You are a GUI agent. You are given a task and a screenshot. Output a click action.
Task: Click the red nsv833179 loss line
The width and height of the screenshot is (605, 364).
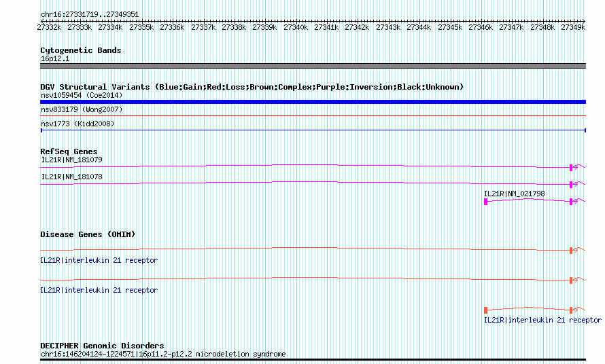(313, 115)
